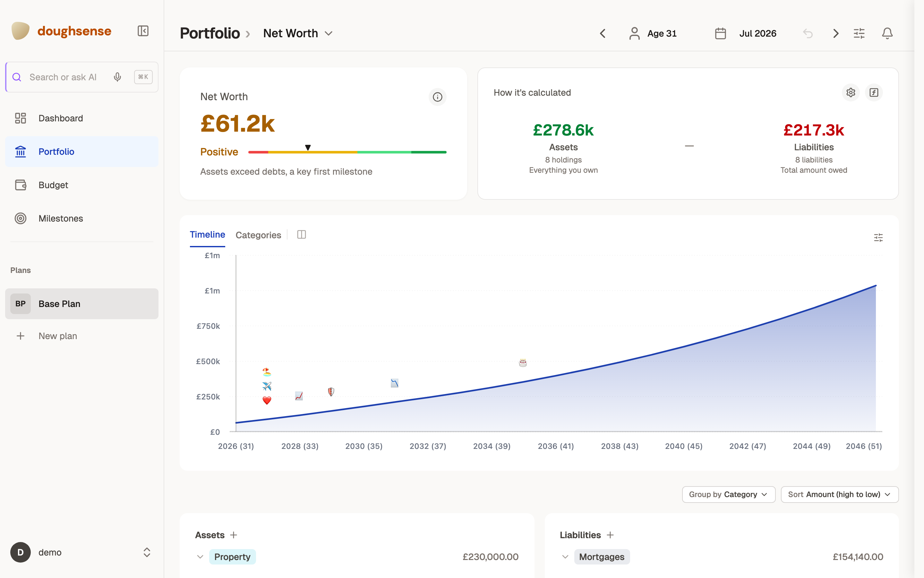Activate voice search microphone icon
Screen dimensions: 924x578
[x=117, y=77]
